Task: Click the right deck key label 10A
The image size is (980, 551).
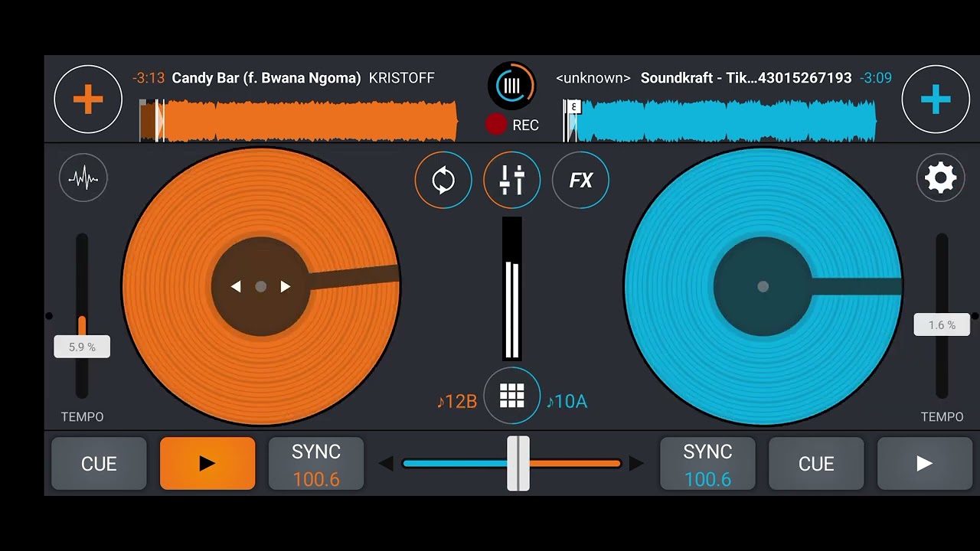Action: coord(567,401)
